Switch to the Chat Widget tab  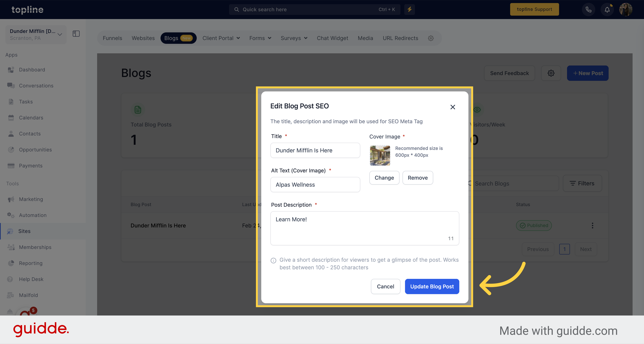(x=332, y=38)
